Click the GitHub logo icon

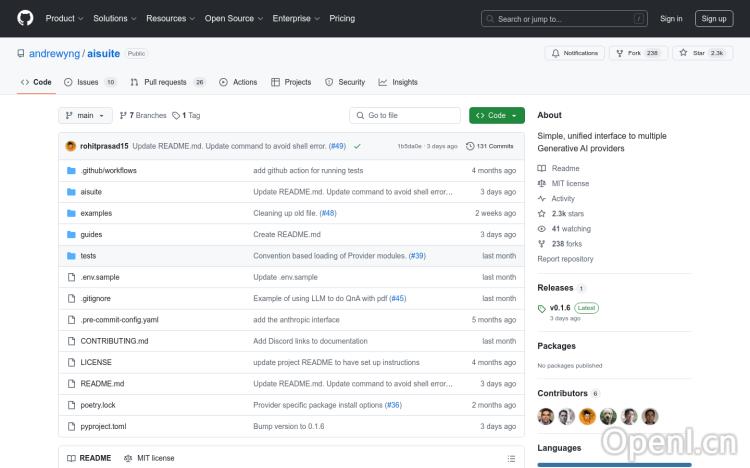(24, 18)
